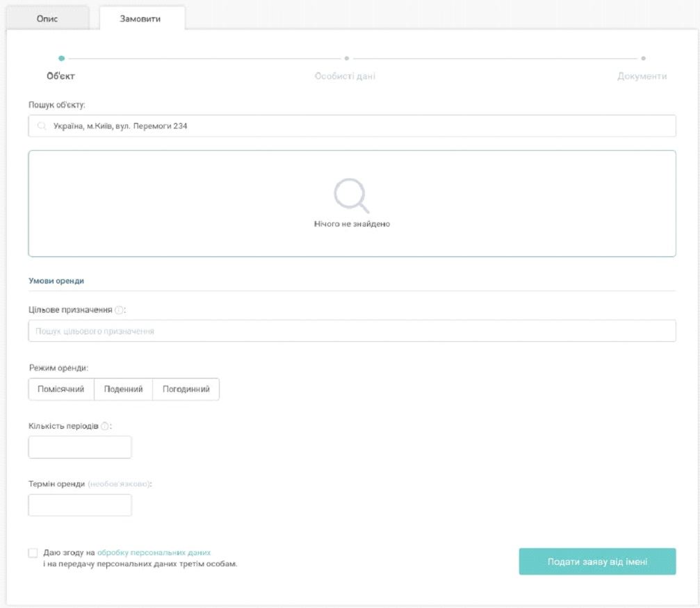
Task: Select Помісячний rental mode
Action: tap(61, 389)
